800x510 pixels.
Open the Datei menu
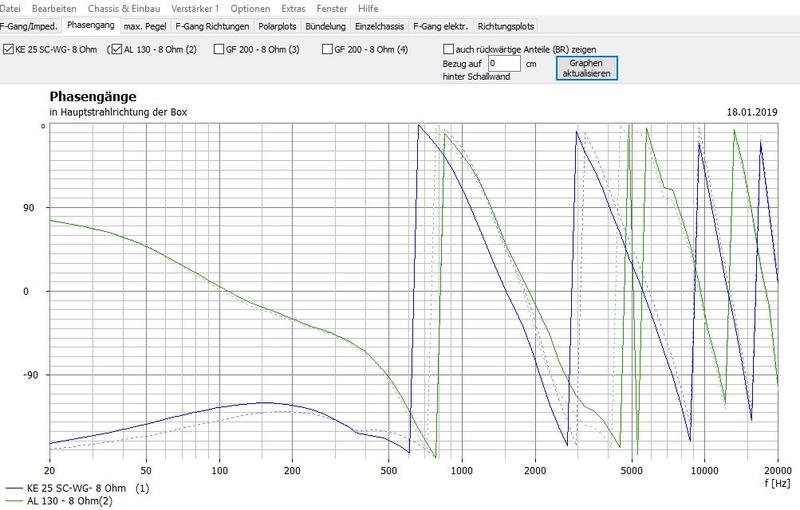pyautogui.click(x=10, y=8)
